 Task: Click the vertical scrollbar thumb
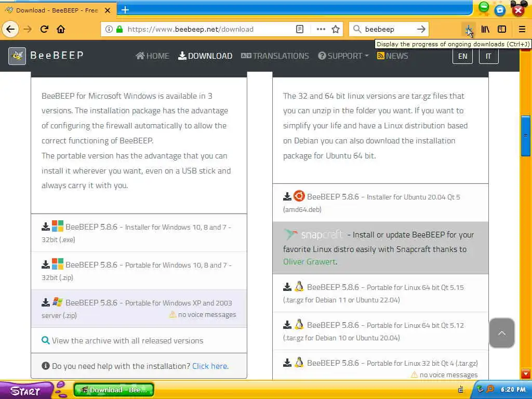coord(526,136)
